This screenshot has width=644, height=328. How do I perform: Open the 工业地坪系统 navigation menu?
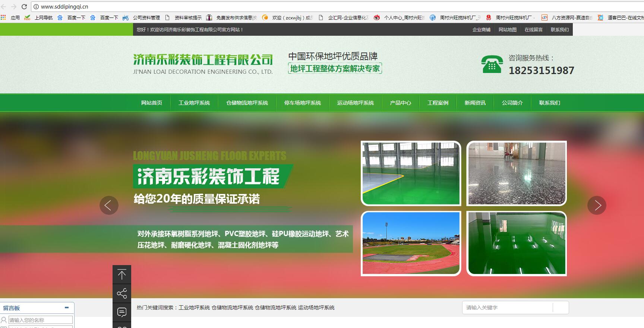[x=194, y=103]
